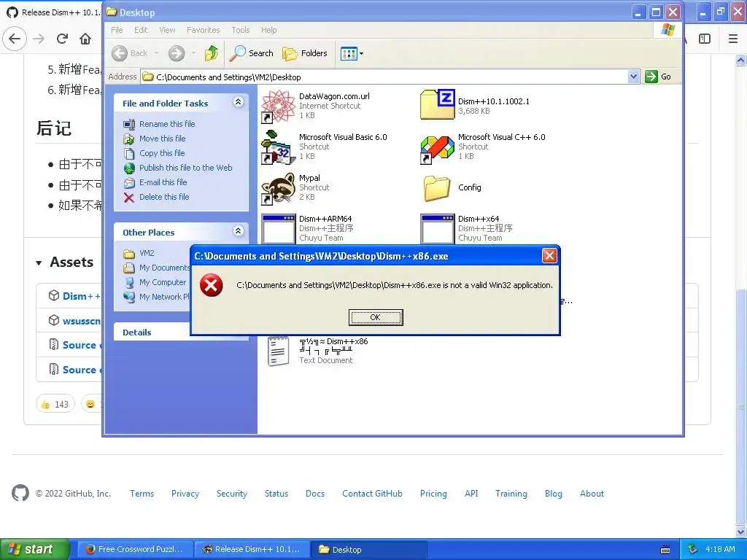Image resolution: width=747 pixels, height=560 pixels.
Task: Select Microsoft Visual C++ 6.0 shortcut icon
Action: click(438, 149)
